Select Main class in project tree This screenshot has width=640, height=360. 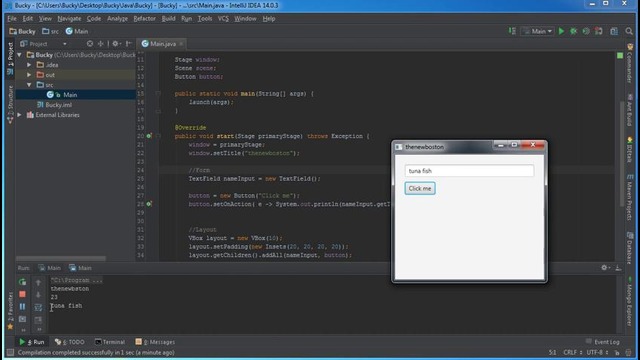tap(76, 95)
